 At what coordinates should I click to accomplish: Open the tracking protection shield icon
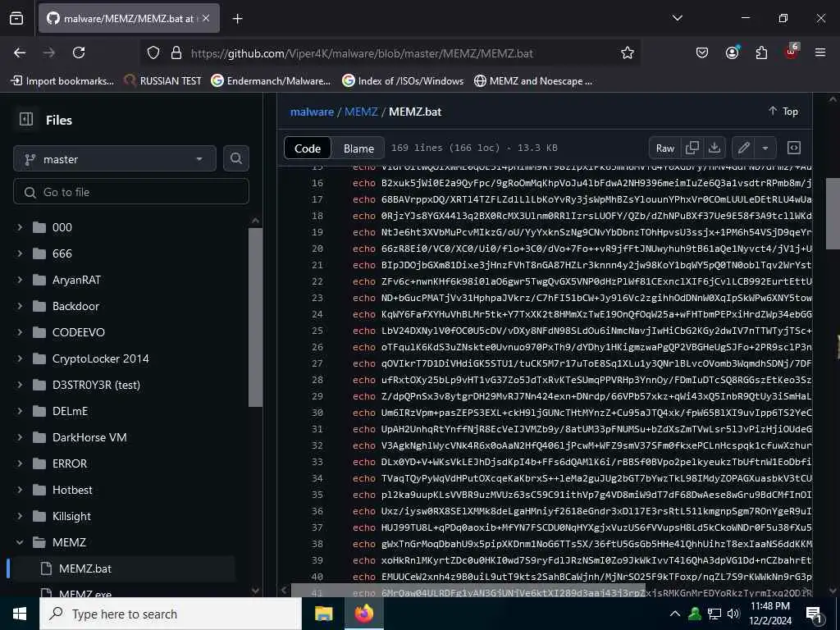153,52
